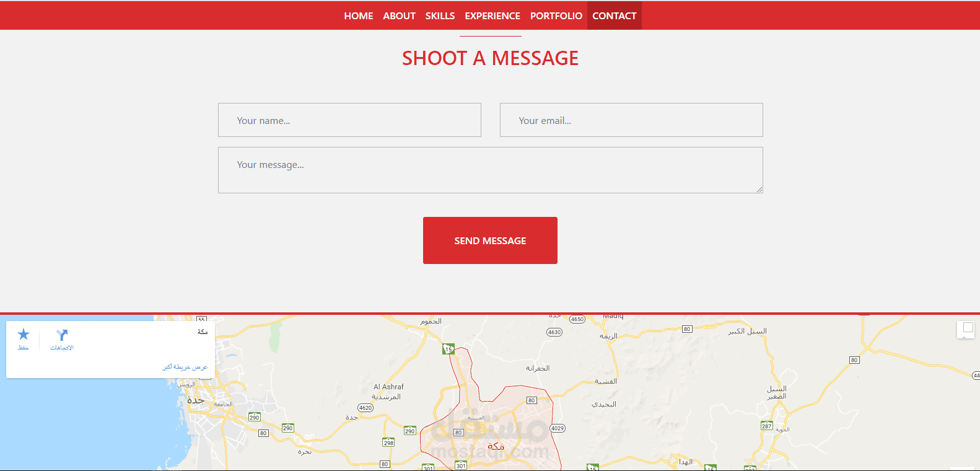Open the ABOUT section from navbar
The image size is (980, 471).
click(399, 15)
